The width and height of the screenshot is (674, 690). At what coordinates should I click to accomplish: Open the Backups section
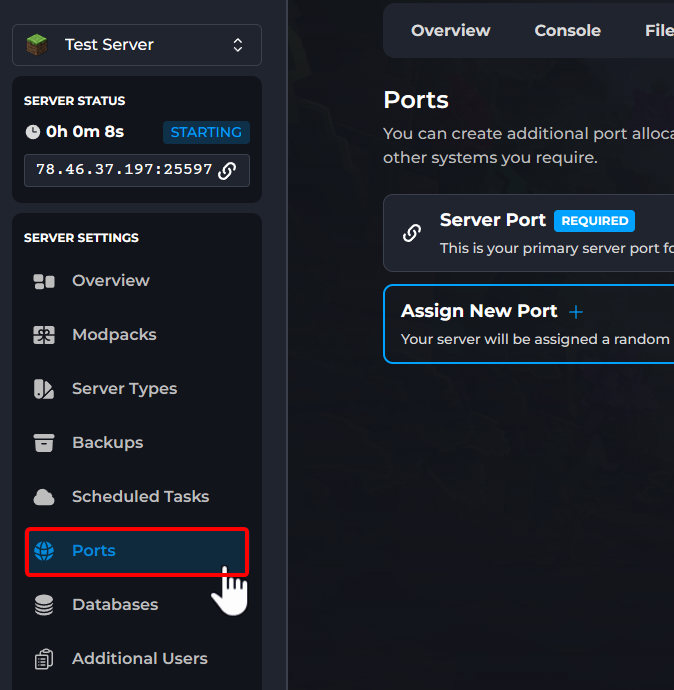[137, 443]
